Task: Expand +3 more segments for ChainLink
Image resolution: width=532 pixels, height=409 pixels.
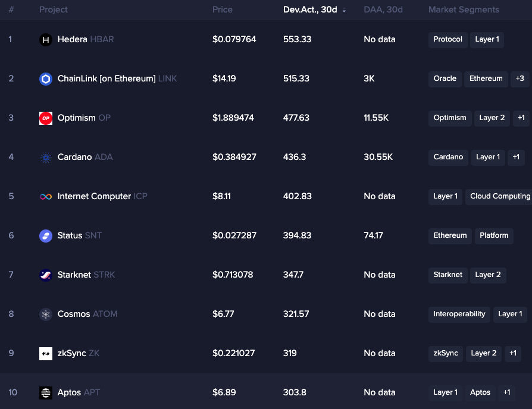Action: pos(520,78)
